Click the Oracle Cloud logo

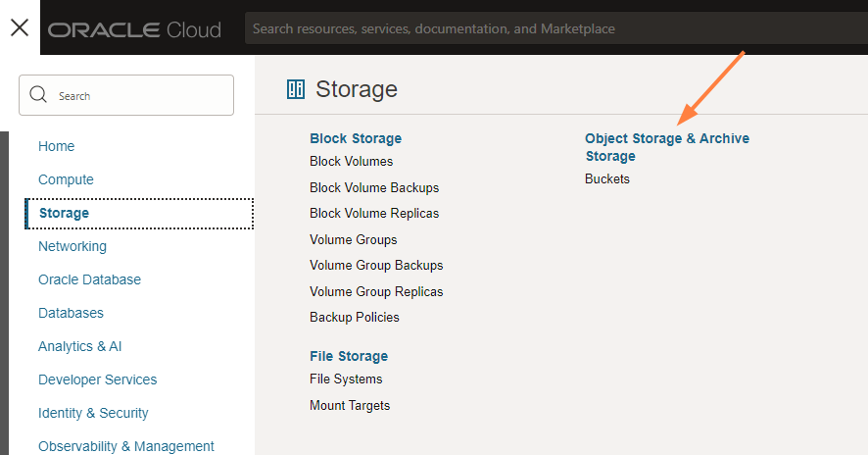[134, 29]
